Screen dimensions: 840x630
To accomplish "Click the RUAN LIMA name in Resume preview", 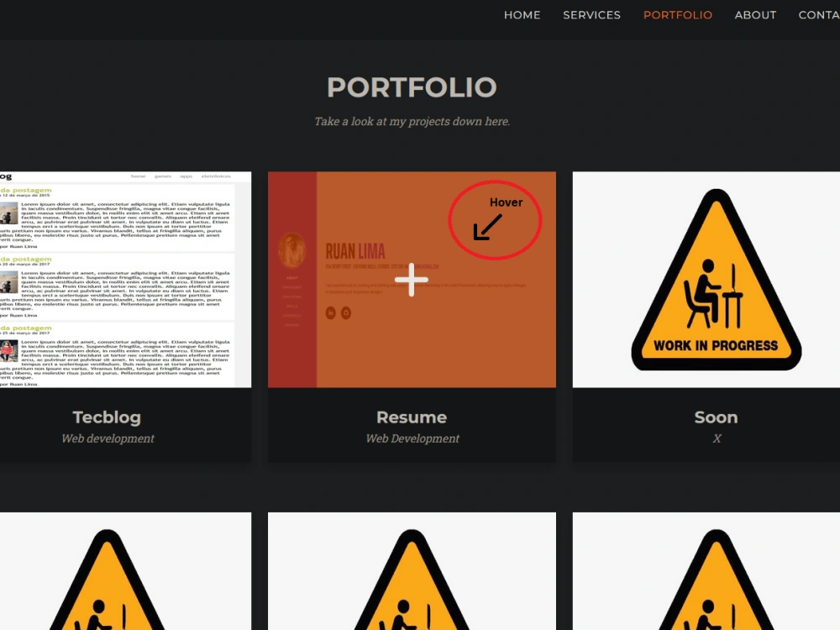I will coord(355,250).
